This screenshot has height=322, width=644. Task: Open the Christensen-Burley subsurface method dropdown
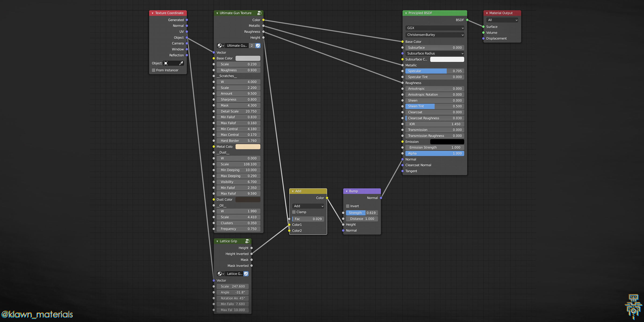[435, 35]
